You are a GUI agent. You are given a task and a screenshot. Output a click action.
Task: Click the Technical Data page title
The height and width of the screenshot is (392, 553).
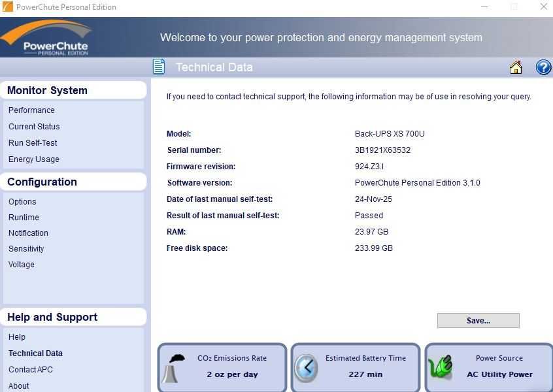tap(214, 67)
